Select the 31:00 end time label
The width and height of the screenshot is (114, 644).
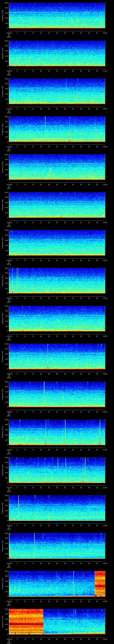coord(105,71)
